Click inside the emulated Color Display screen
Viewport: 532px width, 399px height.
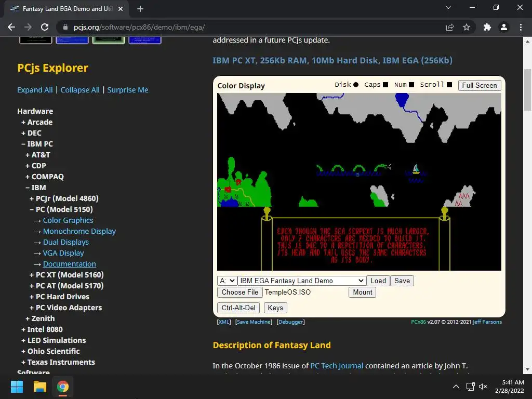[359, 181]
